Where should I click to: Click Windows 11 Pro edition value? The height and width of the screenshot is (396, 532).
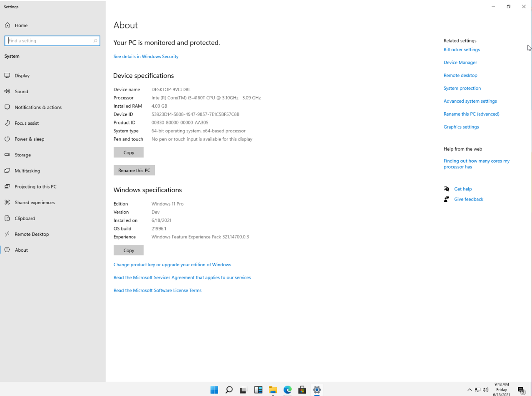167,204
